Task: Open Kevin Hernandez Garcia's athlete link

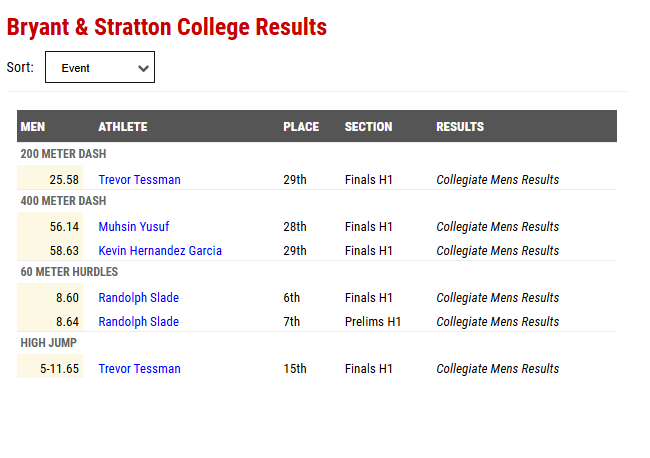Action: (x=160, y=251)
